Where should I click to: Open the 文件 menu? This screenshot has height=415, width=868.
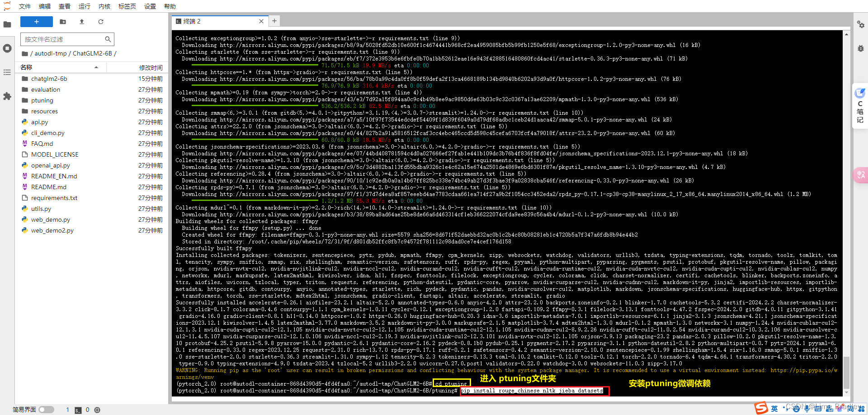pos(25,6)
